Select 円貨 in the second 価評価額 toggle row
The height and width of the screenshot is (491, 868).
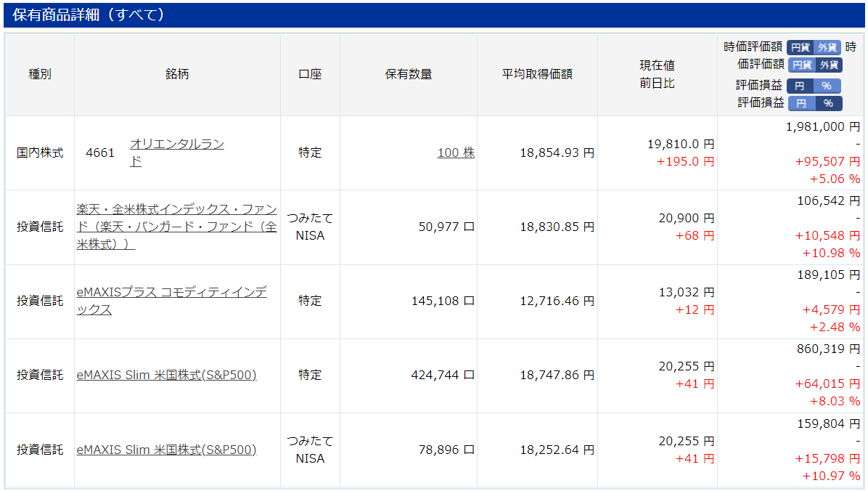(x=802, y=65)
